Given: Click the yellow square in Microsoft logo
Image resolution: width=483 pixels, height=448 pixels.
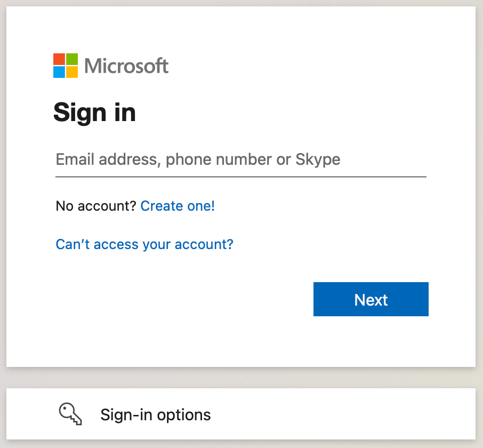Looking at the screenshot, I should point(72,72).
